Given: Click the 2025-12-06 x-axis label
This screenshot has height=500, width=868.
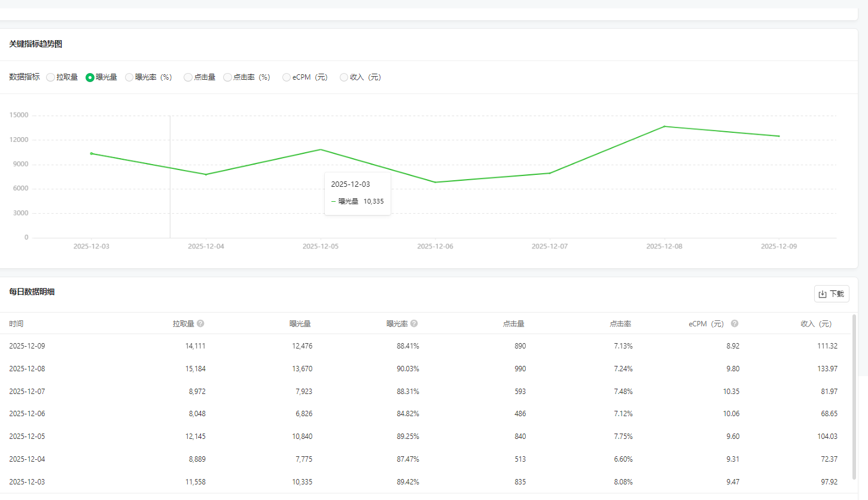Looking at the screenshot, I should pos(435,246).
